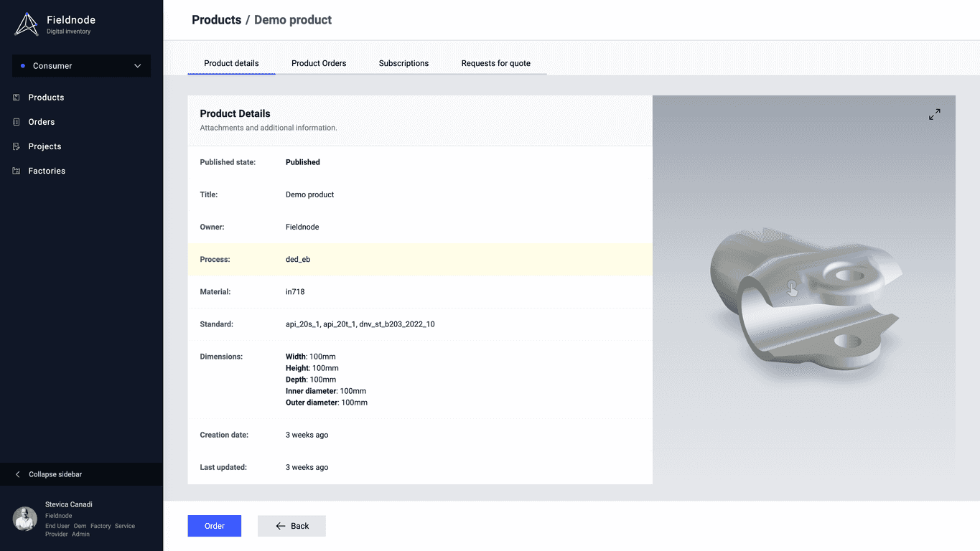
Task: Switch to the Product Orders tab
Action: pyautogui.click(x=319, y=63)
